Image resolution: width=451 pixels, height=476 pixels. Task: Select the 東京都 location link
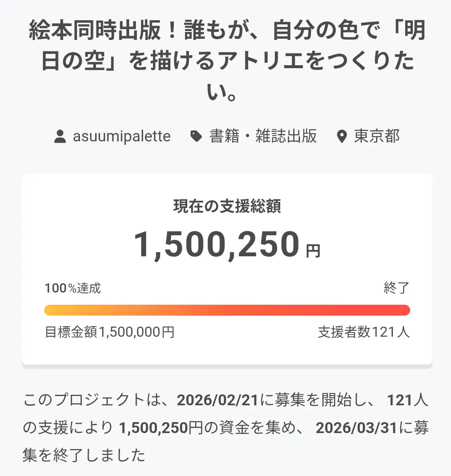pyautogui.click(x=377, y=136)
